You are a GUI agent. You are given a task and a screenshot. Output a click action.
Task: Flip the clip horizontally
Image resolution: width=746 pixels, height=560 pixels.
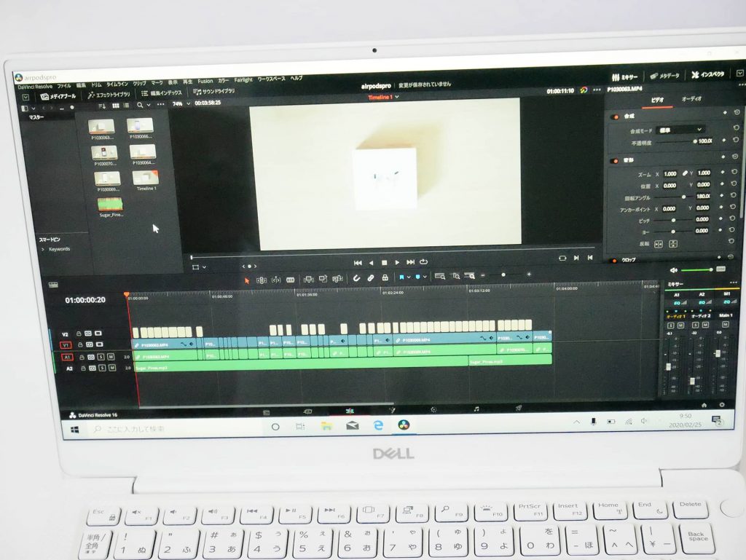click(659, 244)
